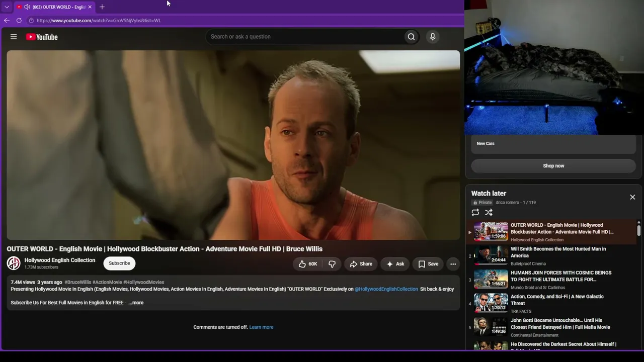The height and width of the screenshot is (362, 644).
Task: Select 'Will Smith Becomes the Most Hunted' title
Action: pos(558,252)
